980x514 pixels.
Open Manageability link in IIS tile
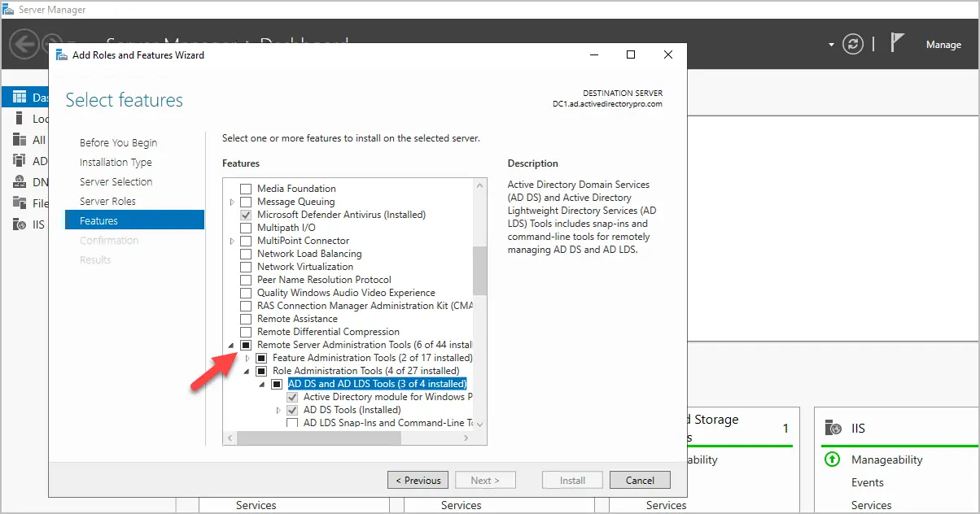click(887, 460)
